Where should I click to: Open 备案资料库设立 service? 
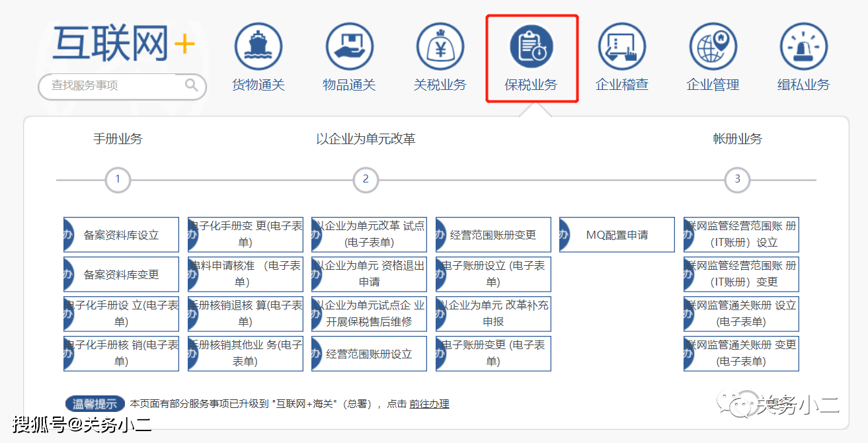[x=121, y=234]
